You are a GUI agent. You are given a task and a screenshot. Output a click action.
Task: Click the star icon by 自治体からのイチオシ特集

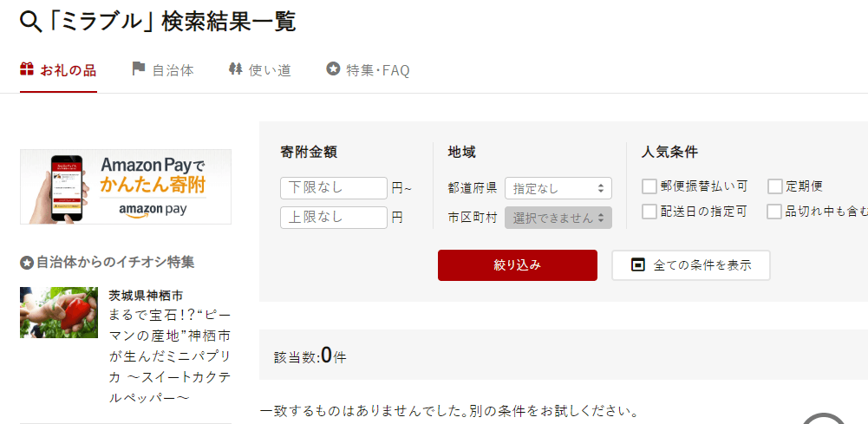27,263
